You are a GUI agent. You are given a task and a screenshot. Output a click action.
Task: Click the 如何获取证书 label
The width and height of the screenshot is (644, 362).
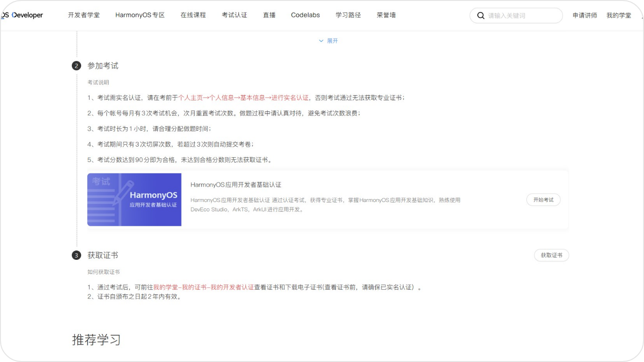click(x=104, y=272)
